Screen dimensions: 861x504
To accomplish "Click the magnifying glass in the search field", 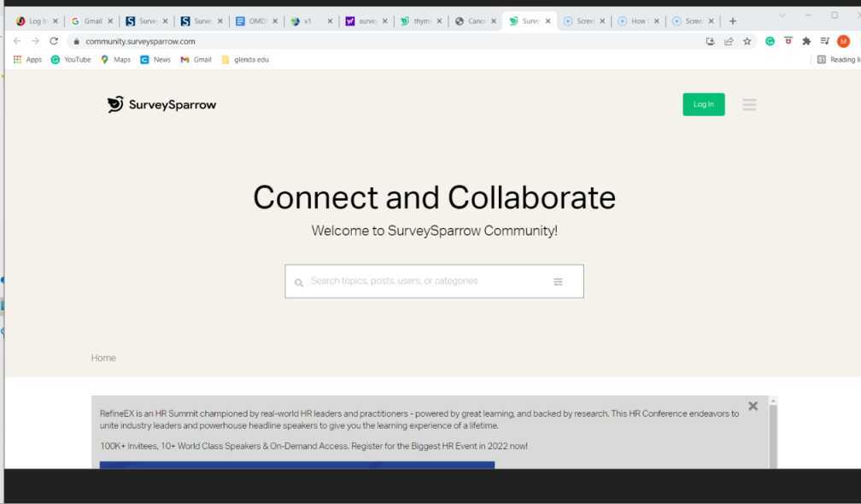I will click(299, 281).
